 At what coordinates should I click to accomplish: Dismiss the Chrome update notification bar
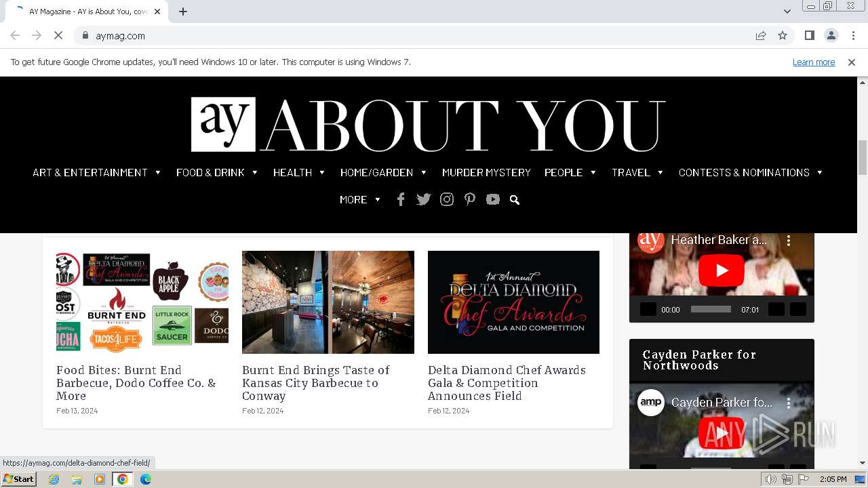(x=852, y=62)
